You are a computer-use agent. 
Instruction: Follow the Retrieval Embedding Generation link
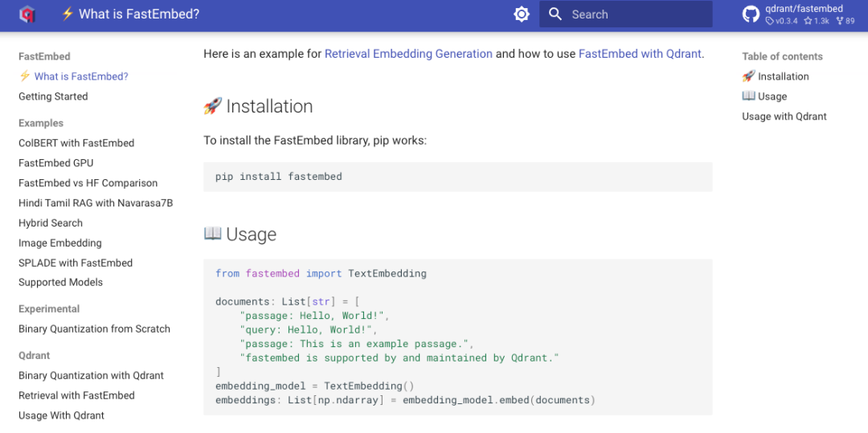click(408, 54)
